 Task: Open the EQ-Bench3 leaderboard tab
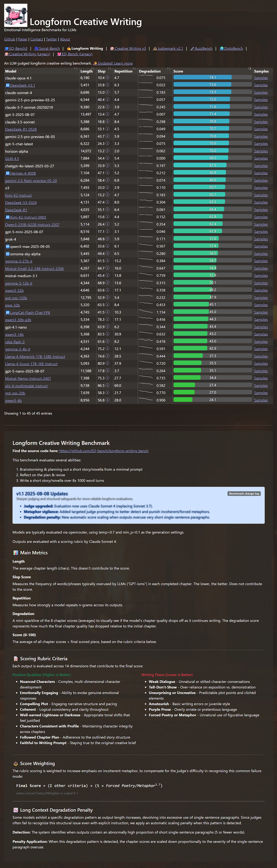16,48
